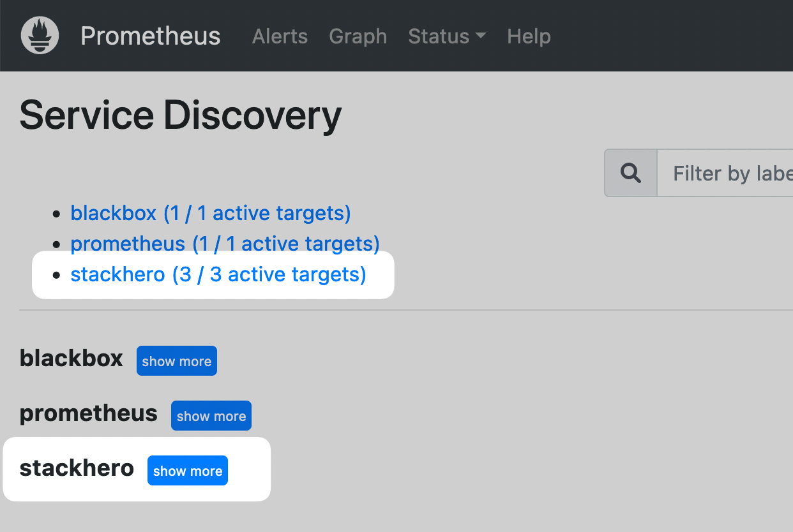The image size is (793, 532).
Task: Show more details for stackhero
Action: coord(187,470)
